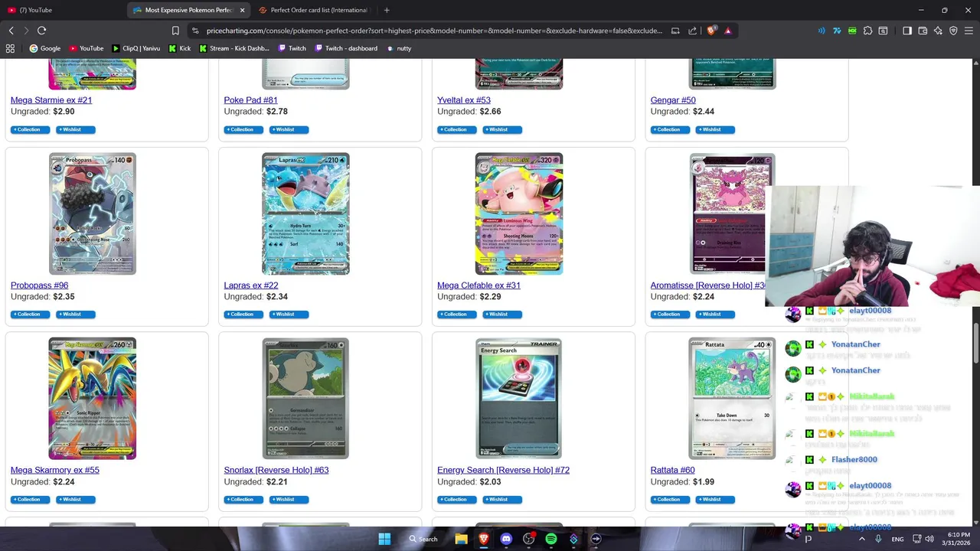
Task: Open Stream Kick Dashboard bookmark
Action: coord(234,48)
